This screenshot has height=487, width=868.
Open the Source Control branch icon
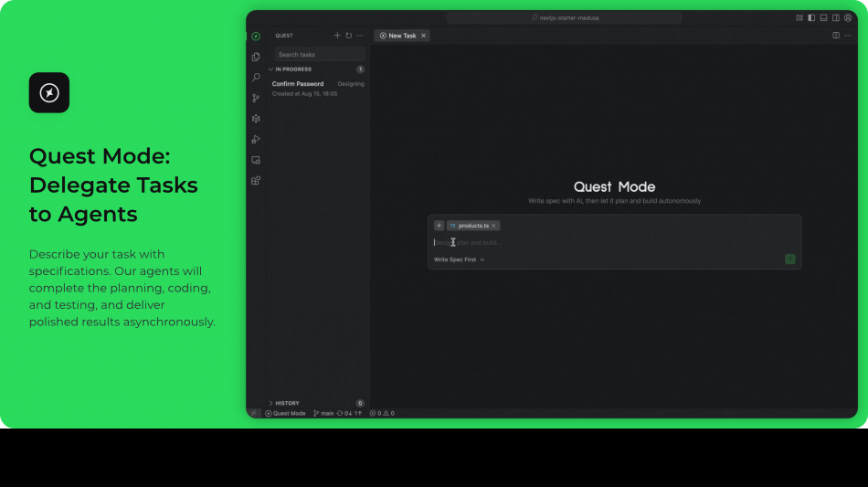[x=256, y=98]
